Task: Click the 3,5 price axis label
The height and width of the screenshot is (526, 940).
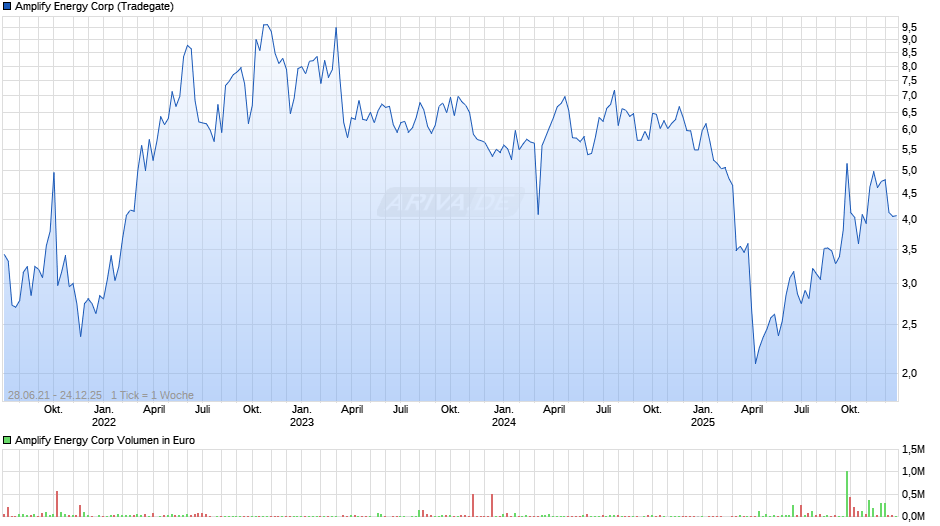Action: (x=909, y=250)
